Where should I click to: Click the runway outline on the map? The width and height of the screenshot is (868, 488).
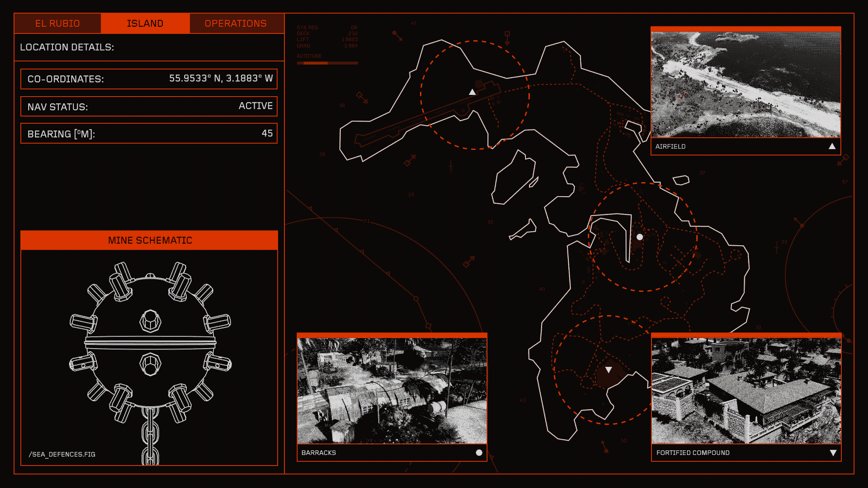click(x=427, y=114)
